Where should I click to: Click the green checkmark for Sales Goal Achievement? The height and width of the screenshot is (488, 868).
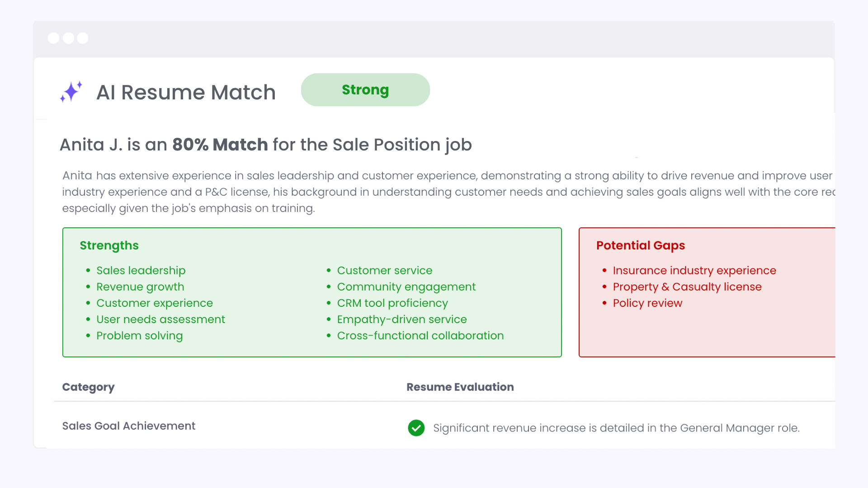coord(416,428)
